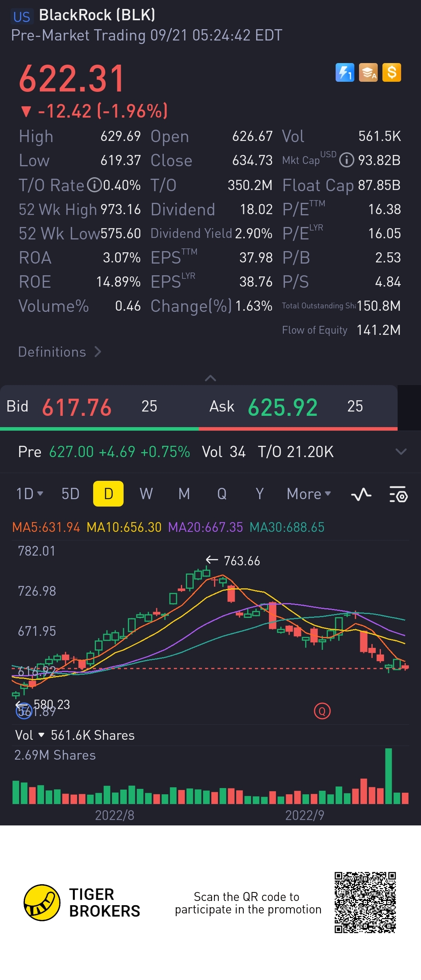The width and height of the screenshot is (421, 980).
Task: Collapse the quote details with up chevron
Action: tap(210, 378)
